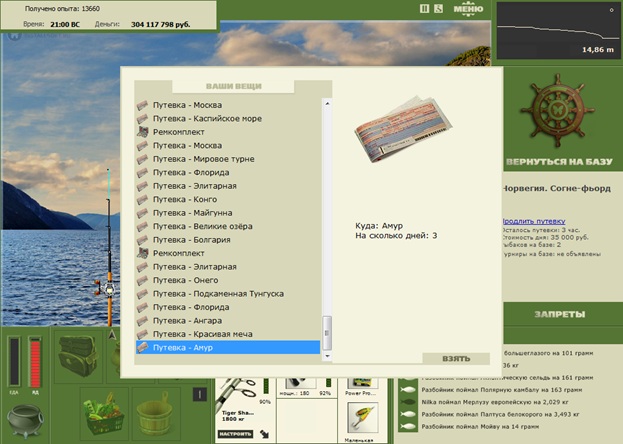This screenshot has height=444, width=623.
Task: Open the МЕНЮ menu
Action: (468, 9)
